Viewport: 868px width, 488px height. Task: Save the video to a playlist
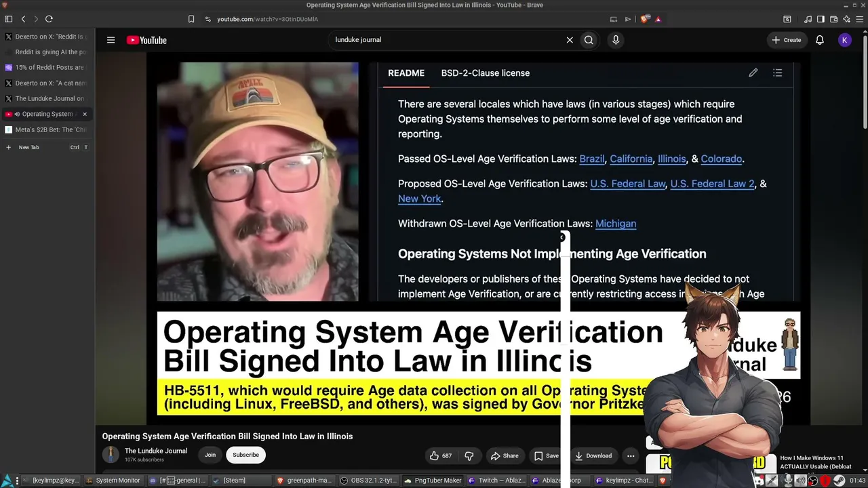[546, 455]
